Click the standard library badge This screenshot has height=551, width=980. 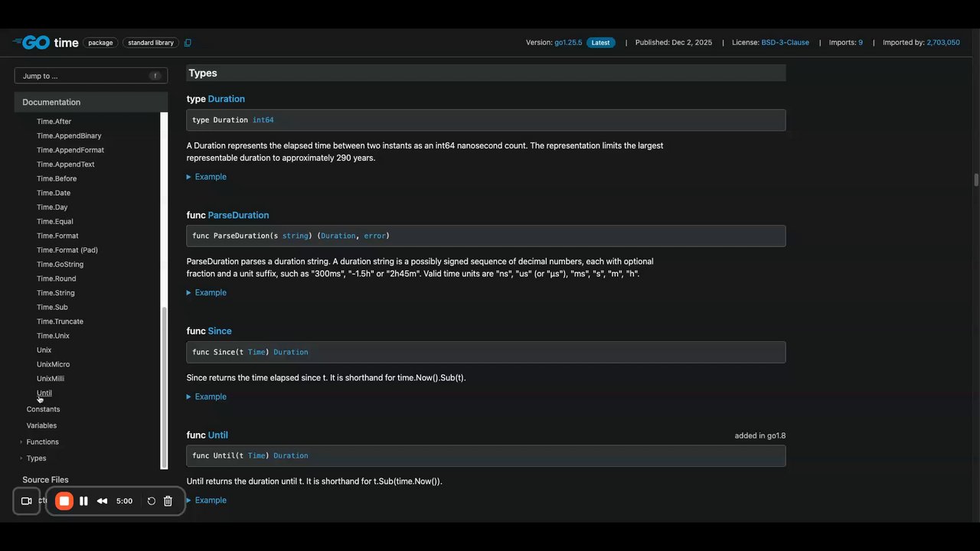tap(151, 43)
